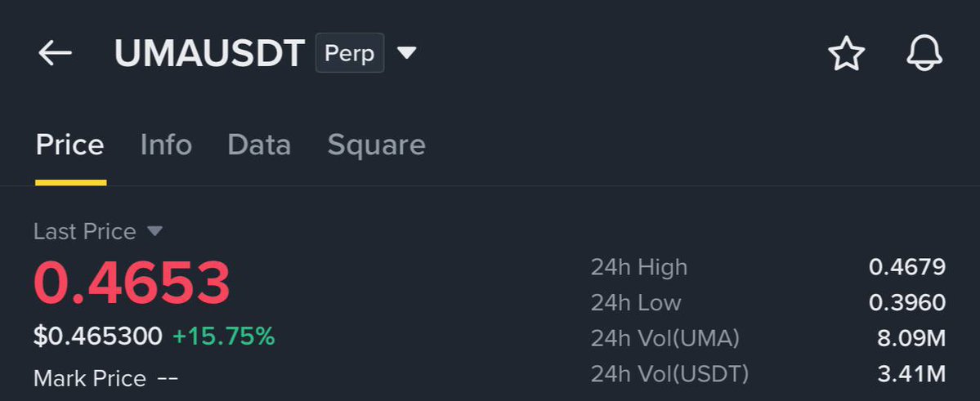The image size is (980, 401).
Task: Tap the Mark Price label
Action: click(x=90, y=378)
